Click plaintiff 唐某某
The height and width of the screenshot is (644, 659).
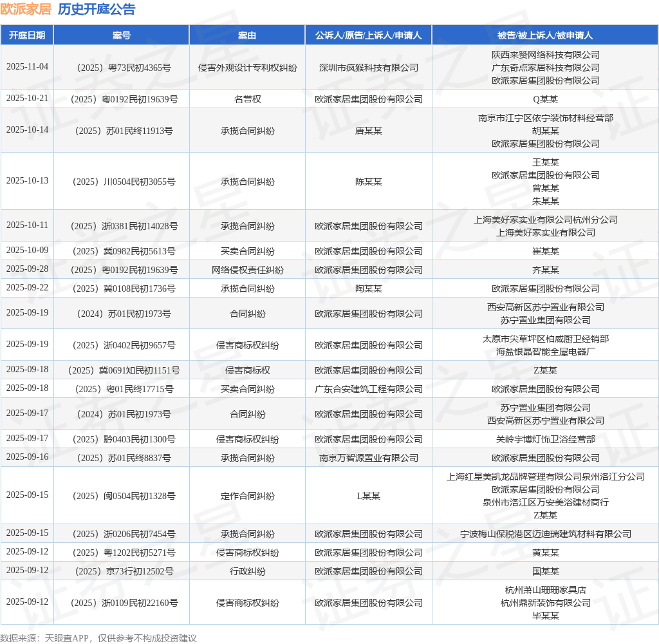[369, 131]
